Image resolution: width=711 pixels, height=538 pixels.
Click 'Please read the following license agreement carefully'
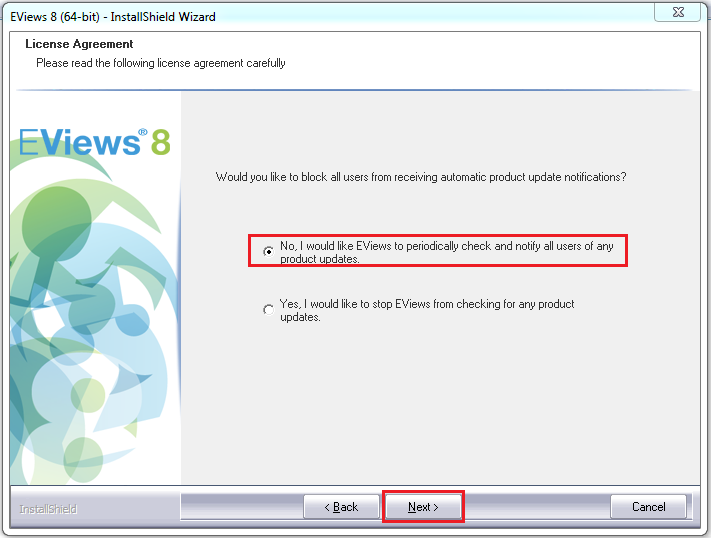tap(161, 63)
